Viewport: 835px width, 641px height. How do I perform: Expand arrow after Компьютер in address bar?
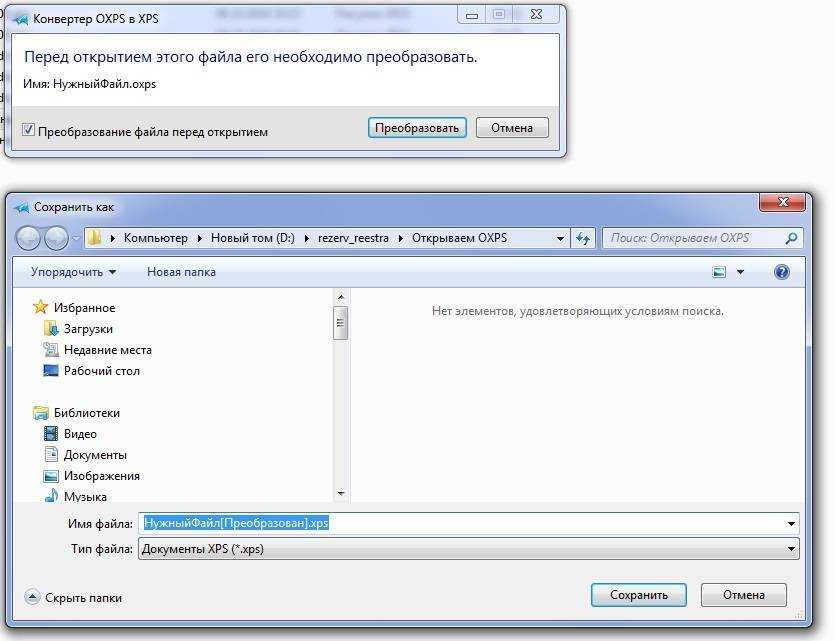point(199,239)
